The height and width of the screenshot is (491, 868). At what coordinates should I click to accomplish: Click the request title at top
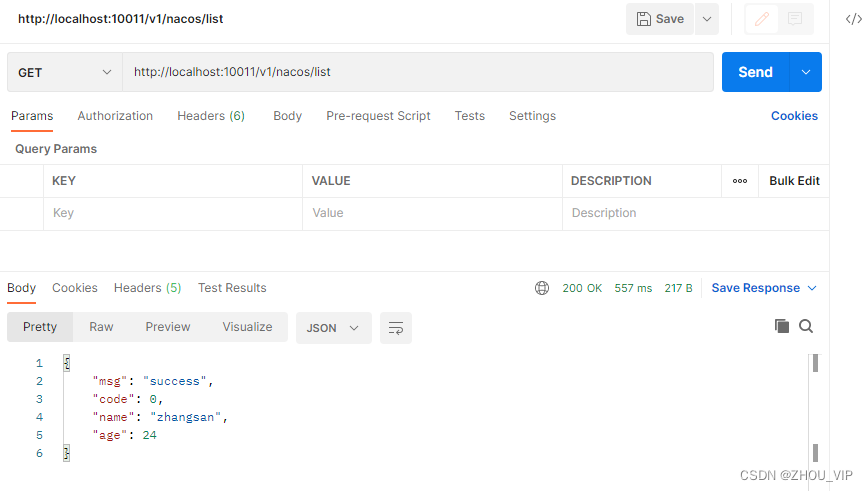pos(121,19)
